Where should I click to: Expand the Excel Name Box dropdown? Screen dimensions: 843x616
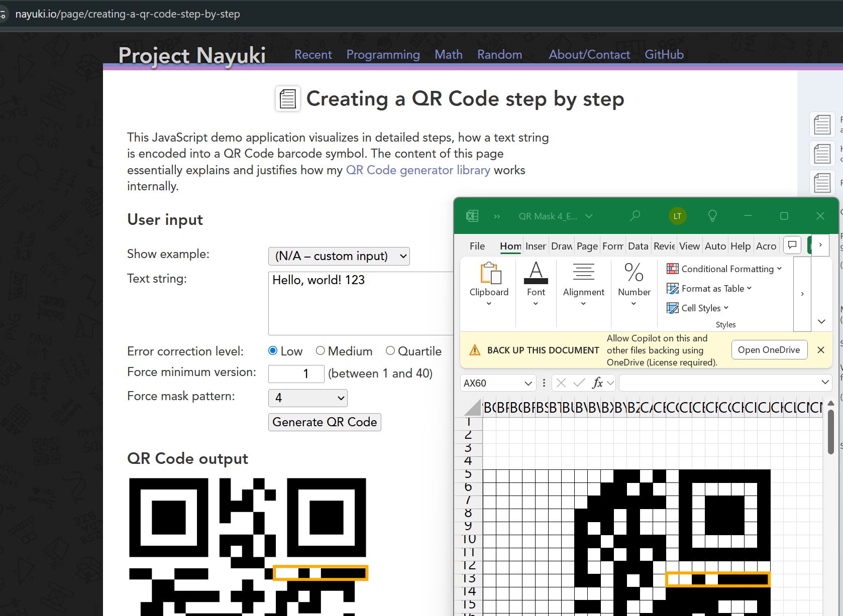(528, 383)
